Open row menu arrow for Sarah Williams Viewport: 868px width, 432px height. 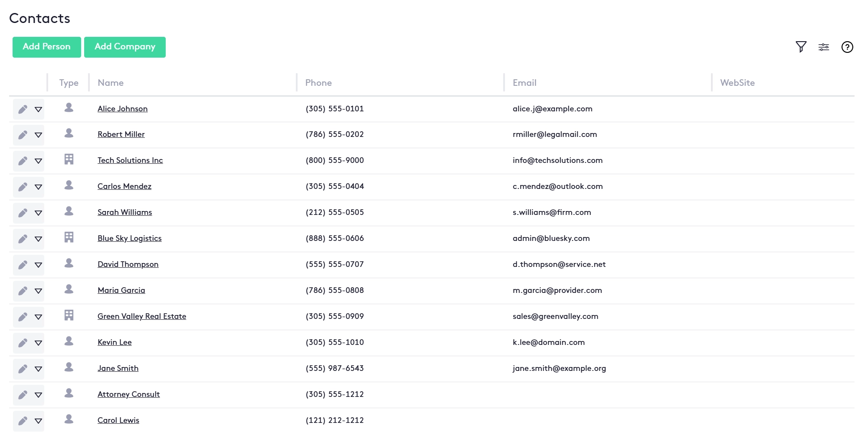click(x=38, y=213)
